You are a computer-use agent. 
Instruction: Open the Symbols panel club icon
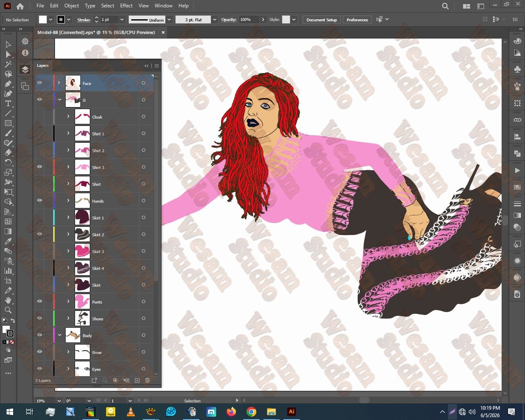(517, 69)
